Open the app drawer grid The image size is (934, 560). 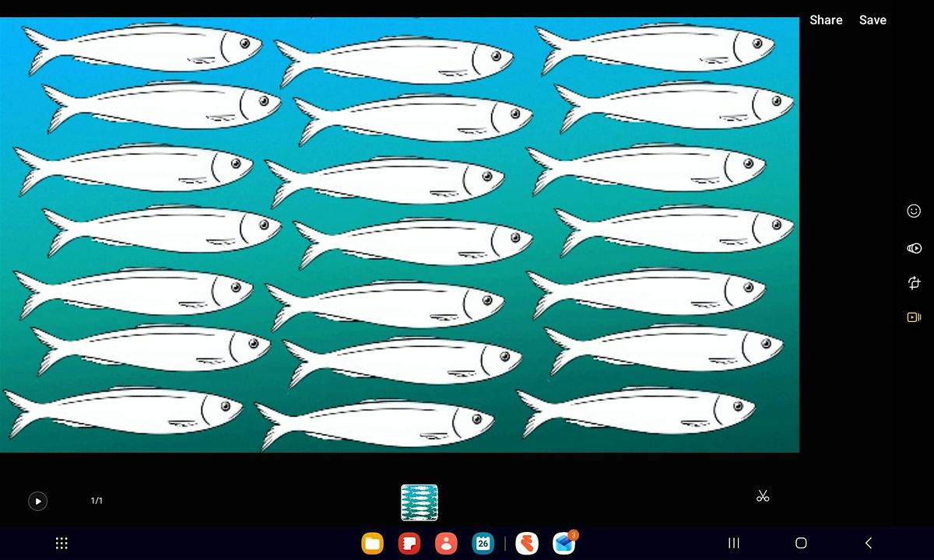coord(62,544)
